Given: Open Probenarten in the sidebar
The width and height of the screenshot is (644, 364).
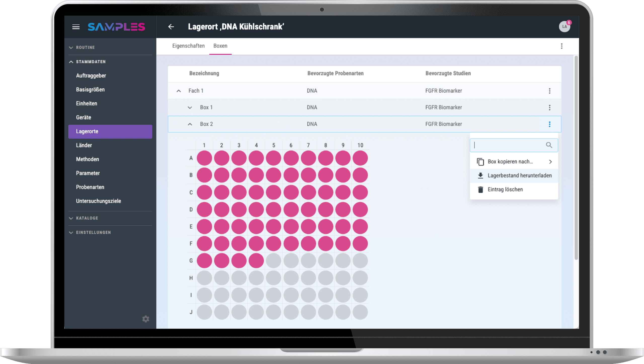Looking at the screenshot, I should [x=90, y=187].
